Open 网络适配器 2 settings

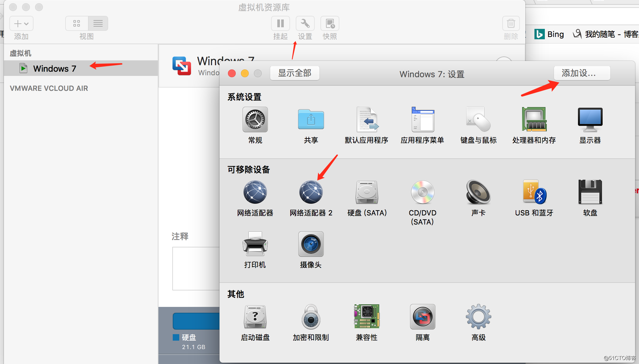(x=311, y=192)
